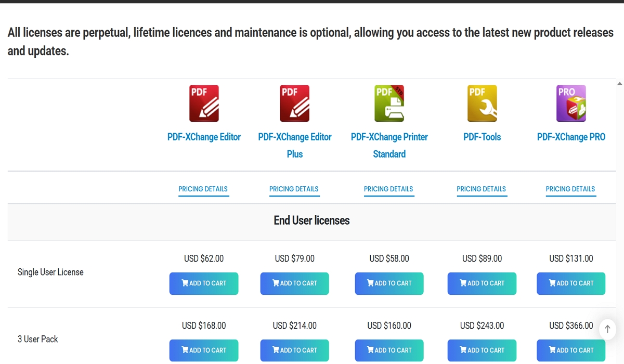Open the PDF-XChange Editor product link
The height and width of the screenshot is (364, 624).
[204, 137]
